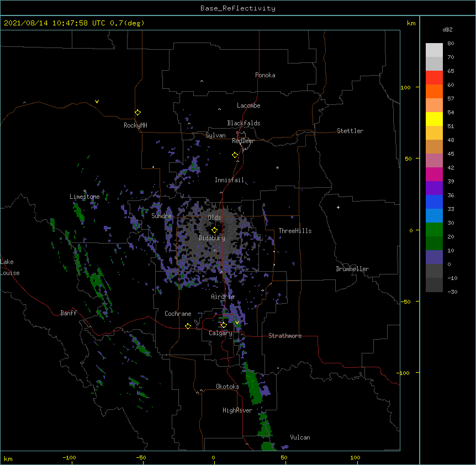Click the Strathmore label
The height and width of the screenshot is (465, 476).
pyautogui.click(x=285, y=336)
